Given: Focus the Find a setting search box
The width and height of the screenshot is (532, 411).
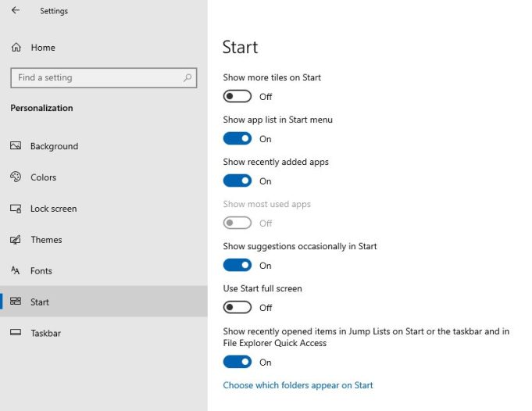Looking at the screenshot, I should 104,77.
